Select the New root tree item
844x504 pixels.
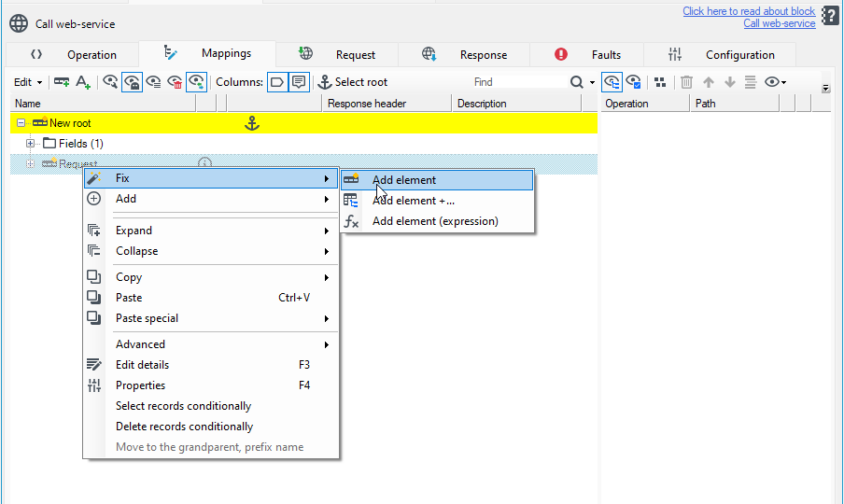(x=70, y=123)
